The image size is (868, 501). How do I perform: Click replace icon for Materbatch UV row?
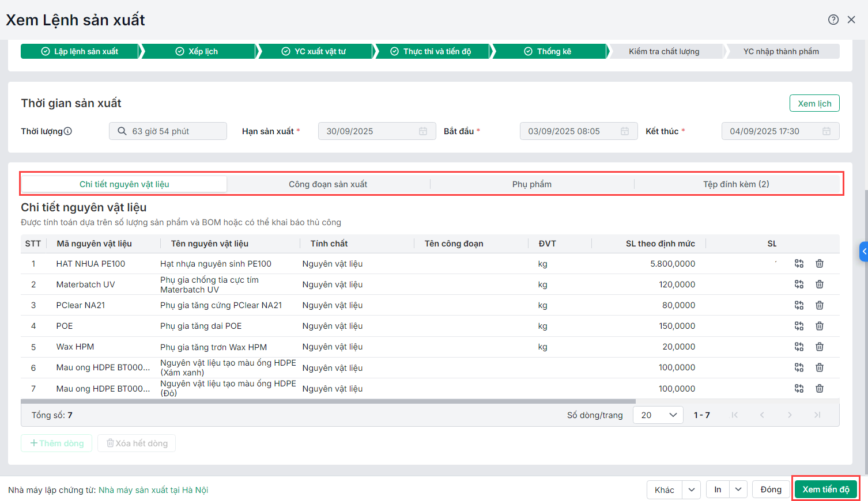coord(799,284)
